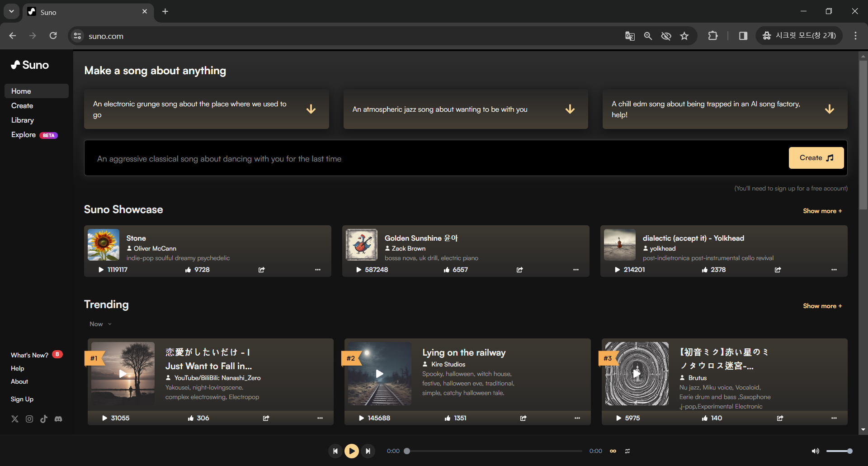Open the Help link in sidebar

18,368
